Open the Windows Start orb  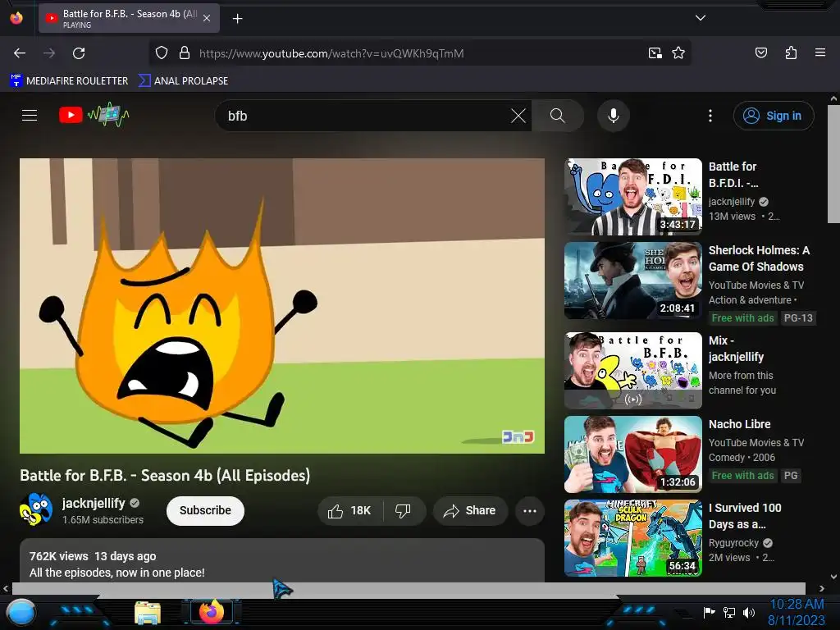[x=21, y=613]
